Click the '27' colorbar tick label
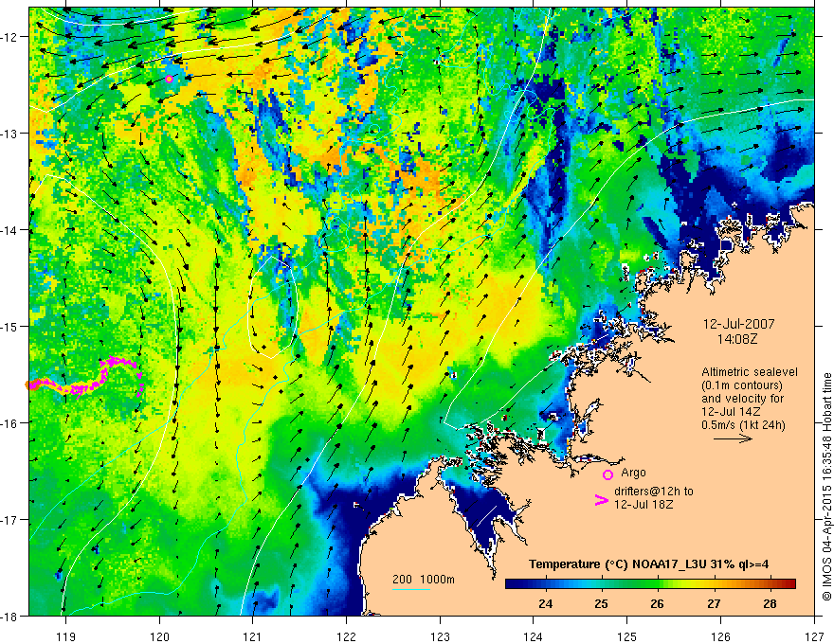834x644 pixels. [714, 603]
